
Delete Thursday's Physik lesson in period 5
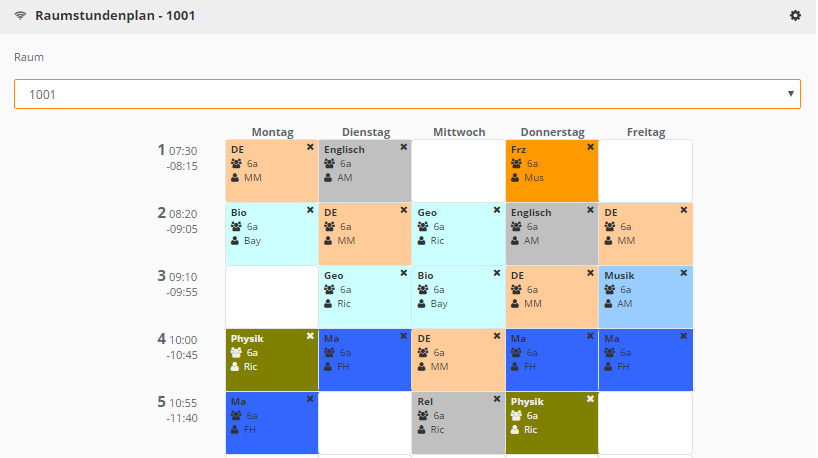tap(590, 399)
